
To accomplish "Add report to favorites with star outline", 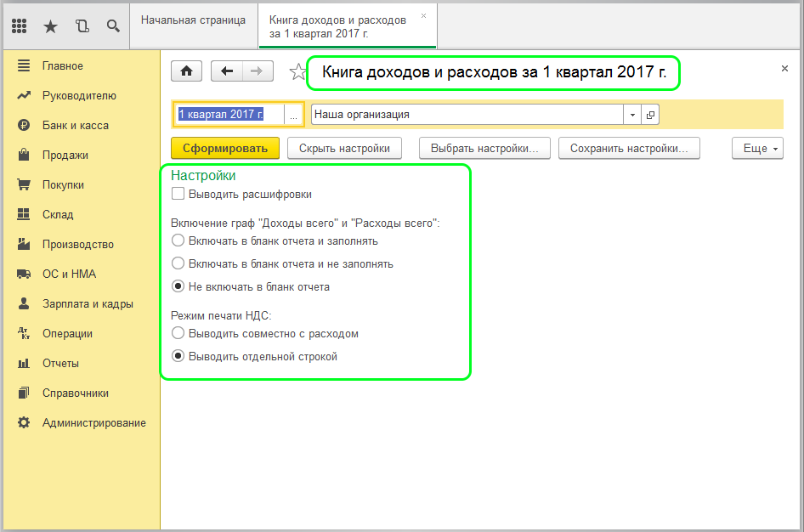I will pos(297,72).
